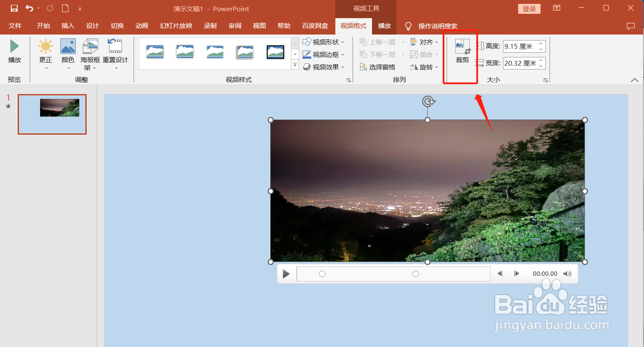The height and width of the screenshot is (347, 644).
Task: Open the 帮助 tab
Action: [x=284, y=26]
